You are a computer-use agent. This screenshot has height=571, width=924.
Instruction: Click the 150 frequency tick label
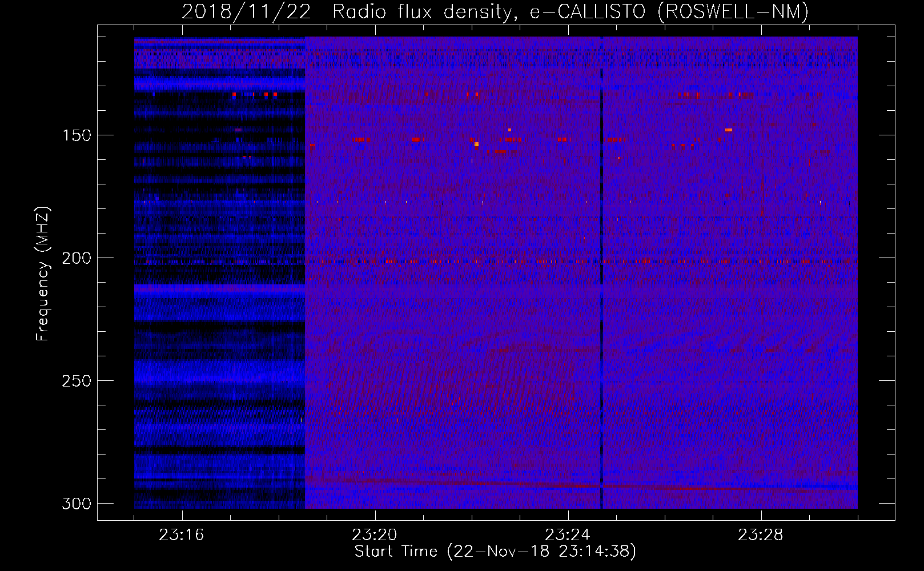76,135
